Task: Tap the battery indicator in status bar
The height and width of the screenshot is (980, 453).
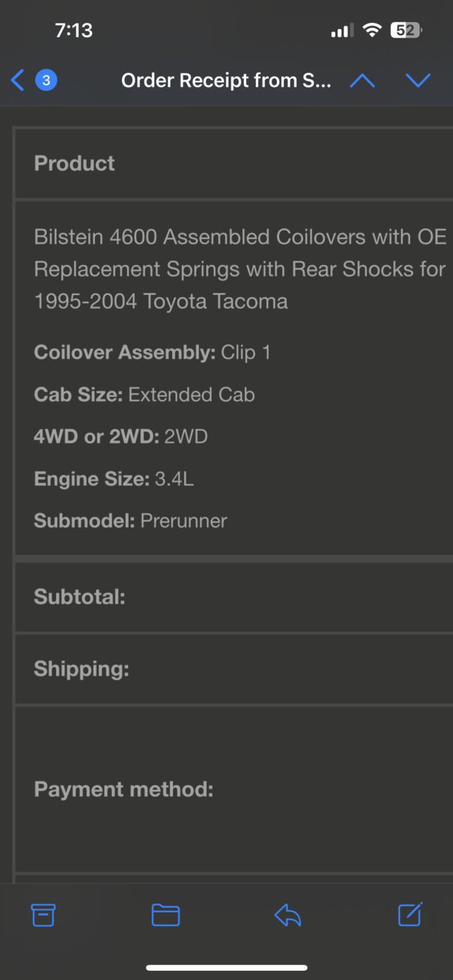Action: coord(406,31)
